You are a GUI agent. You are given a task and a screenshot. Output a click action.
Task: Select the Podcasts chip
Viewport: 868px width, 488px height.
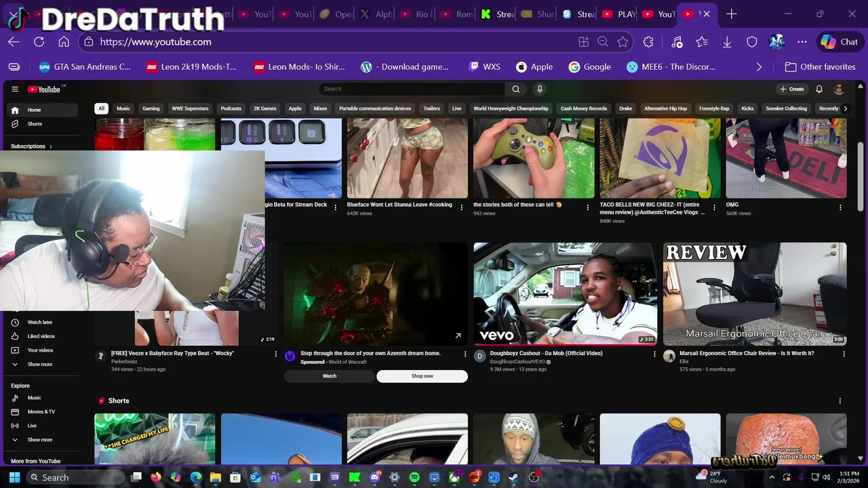pyautogui.click(x=231, y=108)
